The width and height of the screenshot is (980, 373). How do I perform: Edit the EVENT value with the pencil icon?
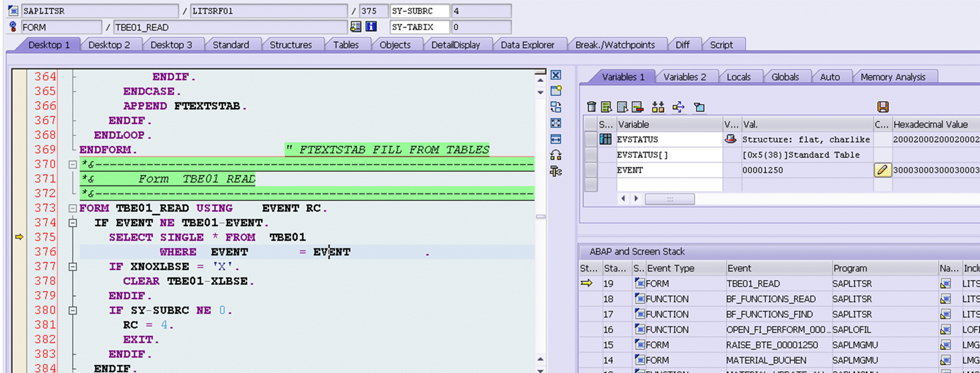click(x=883, y=170)
